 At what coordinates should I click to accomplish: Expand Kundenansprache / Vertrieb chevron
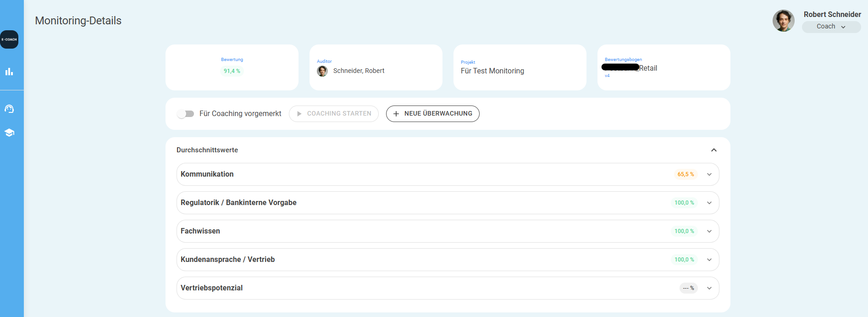coord(709,260)
